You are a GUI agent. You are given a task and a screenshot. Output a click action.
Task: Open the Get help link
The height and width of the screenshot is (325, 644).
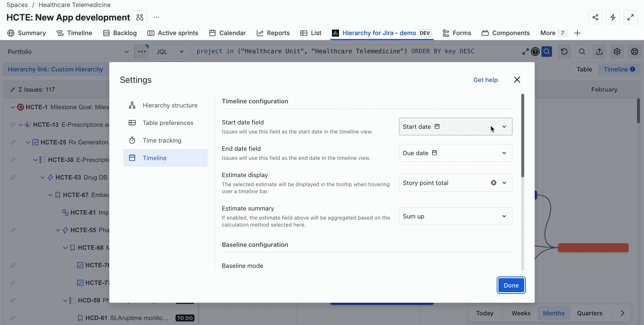coord(485,80)
